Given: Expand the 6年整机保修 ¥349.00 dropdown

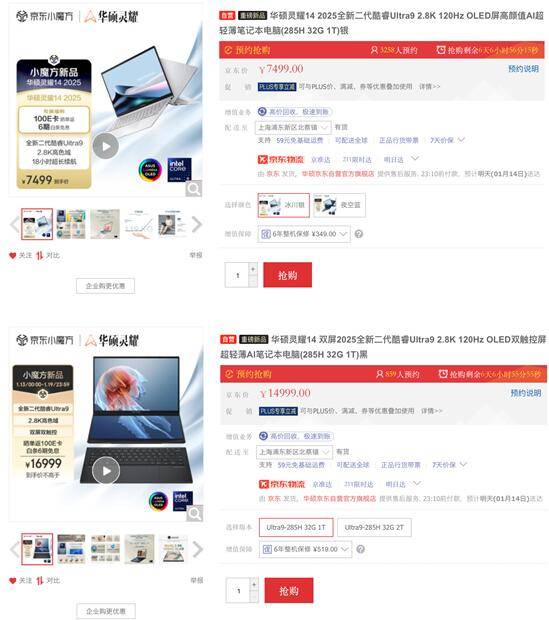Looking at the screenshot, I should [304, 234].
